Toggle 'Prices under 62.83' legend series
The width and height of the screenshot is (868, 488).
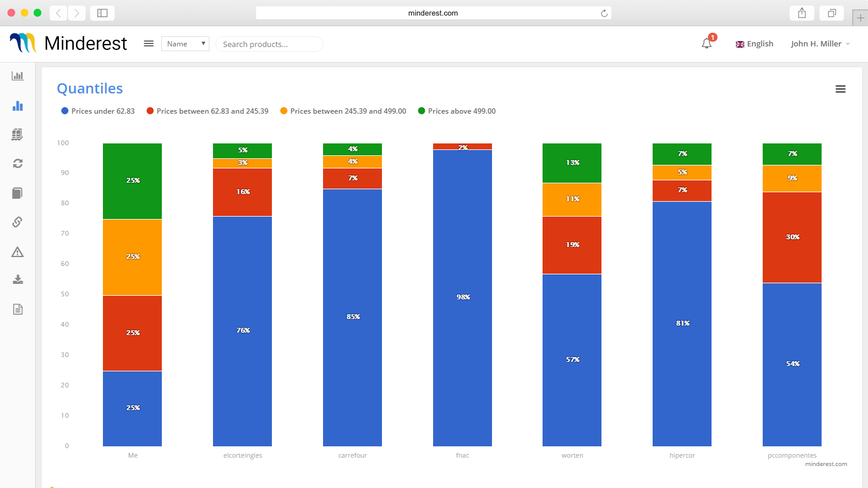[98, 111]
